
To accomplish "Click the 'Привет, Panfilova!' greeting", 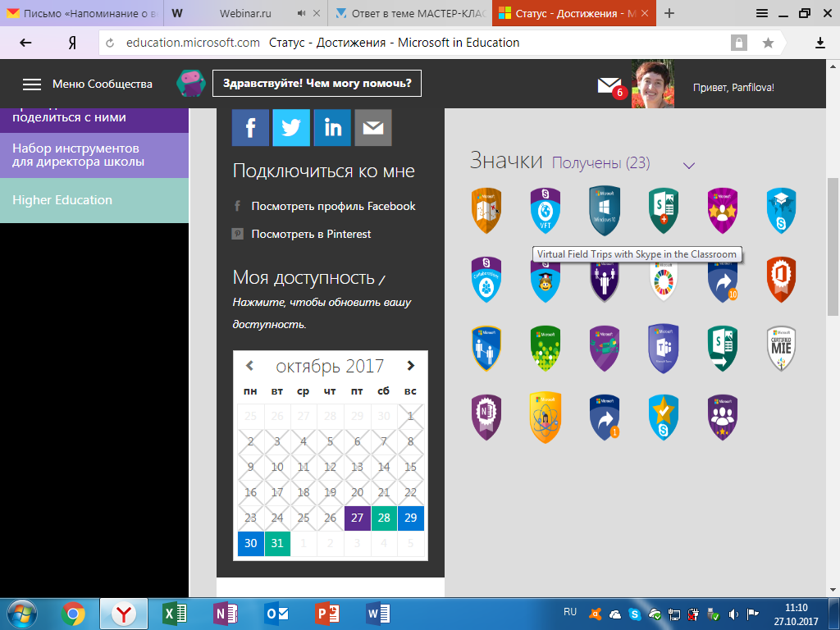I will click(733, 87).
